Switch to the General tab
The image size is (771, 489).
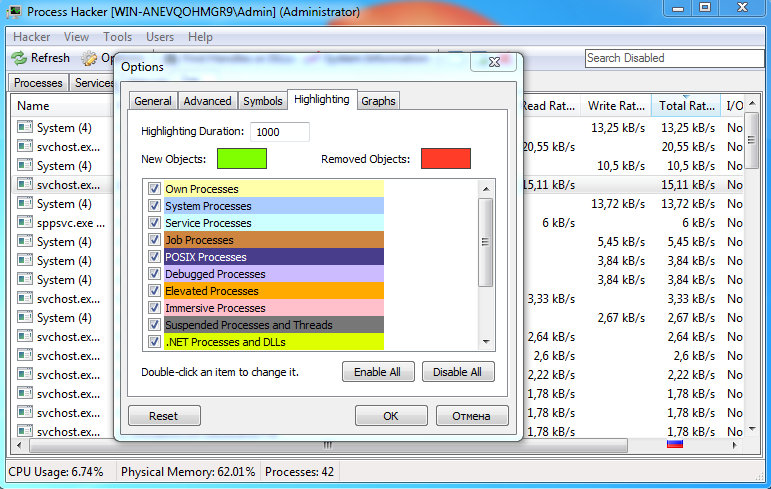tap(153, 101)
